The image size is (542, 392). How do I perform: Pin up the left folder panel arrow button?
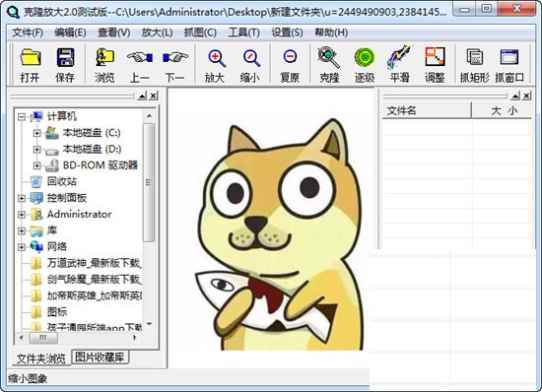pyautogui.click(x=142, y=96)
